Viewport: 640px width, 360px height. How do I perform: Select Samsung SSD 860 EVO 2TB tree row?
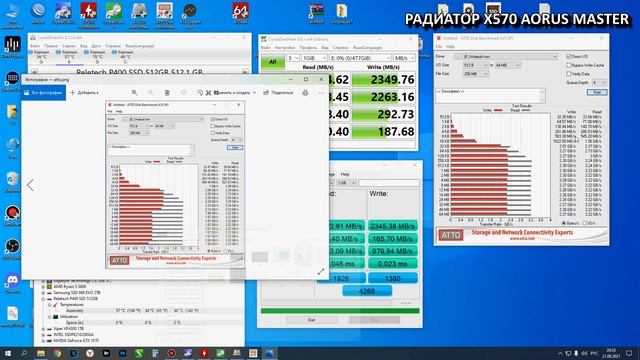point(76,293)
